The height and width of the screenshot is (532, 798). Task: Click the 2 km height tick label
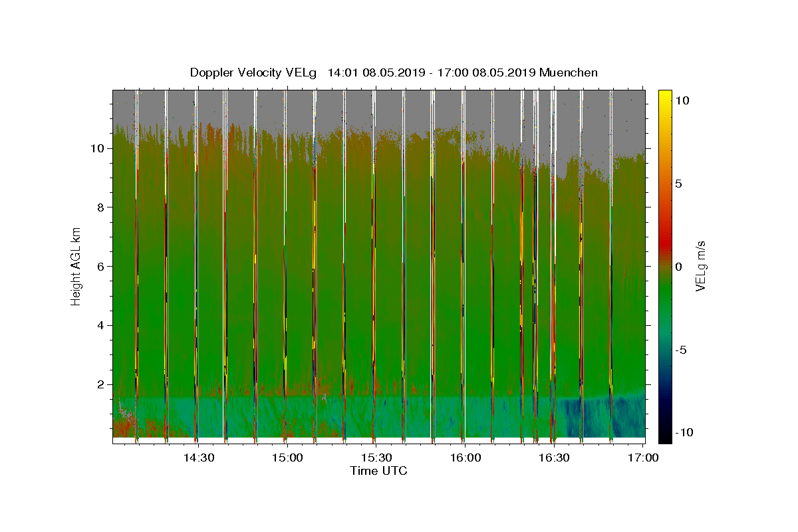click(101, 384)
